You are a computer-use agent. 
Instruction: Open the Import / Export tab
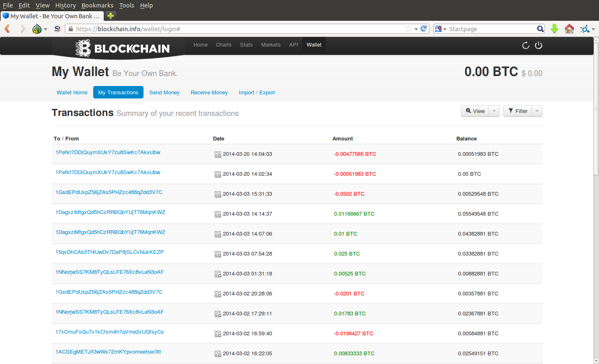pos(257,92)
